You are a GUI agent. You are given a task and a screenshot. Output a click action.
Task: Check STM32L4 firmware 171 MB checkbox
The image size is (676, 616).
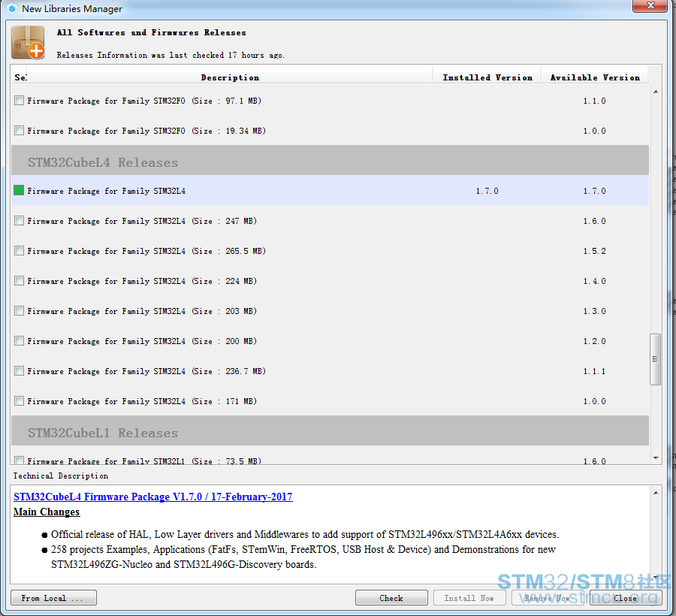19,401
